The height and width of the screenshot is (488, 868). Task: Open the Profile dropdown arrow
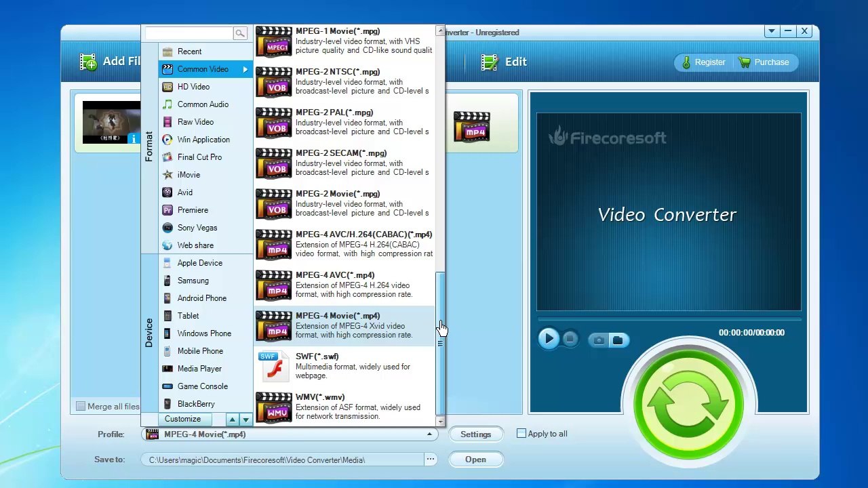[429, 434]
